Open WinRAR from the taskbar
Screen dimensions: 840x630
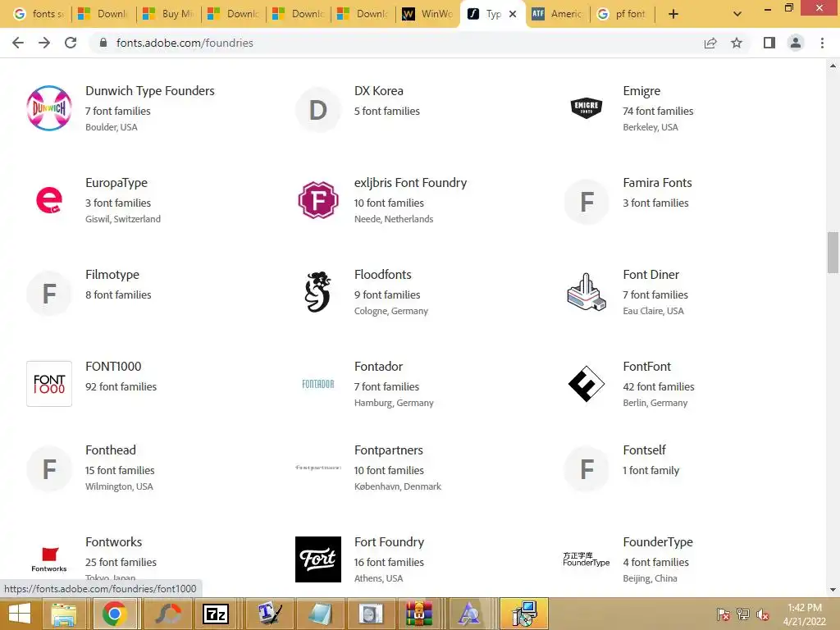419,614
